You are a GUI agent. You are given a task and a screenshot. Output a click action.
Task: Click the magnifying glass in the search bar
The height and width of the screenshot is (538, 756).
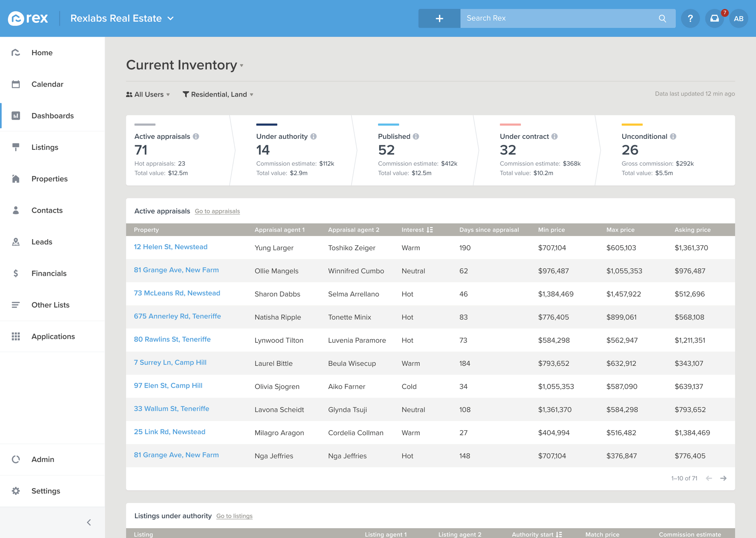pyautogui.click(x=662, y=18)
